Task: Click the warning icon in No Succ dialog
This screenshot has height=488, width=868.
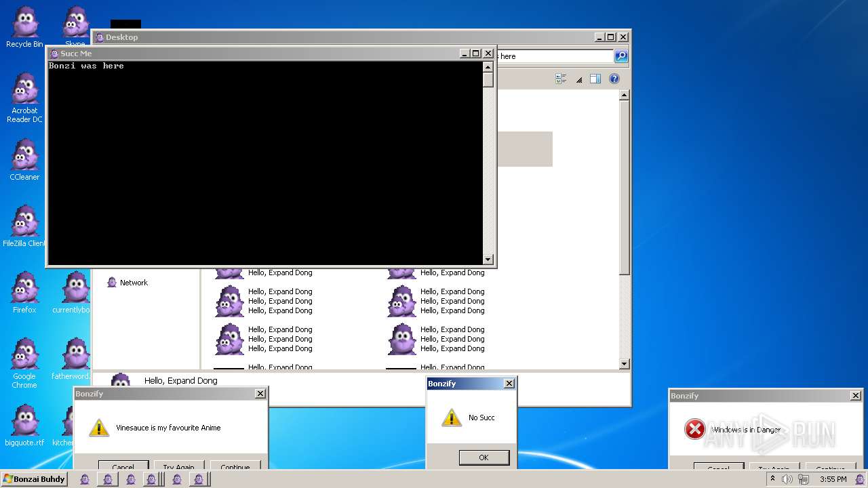Action: (x=452, y=418)
